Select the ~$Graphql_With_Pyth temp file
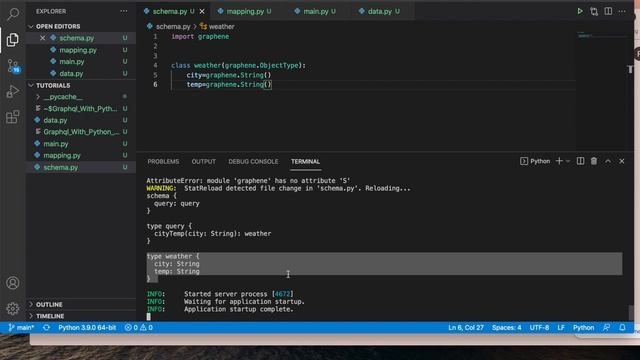This screenshot has height=360, width=640. pos(81,109)
